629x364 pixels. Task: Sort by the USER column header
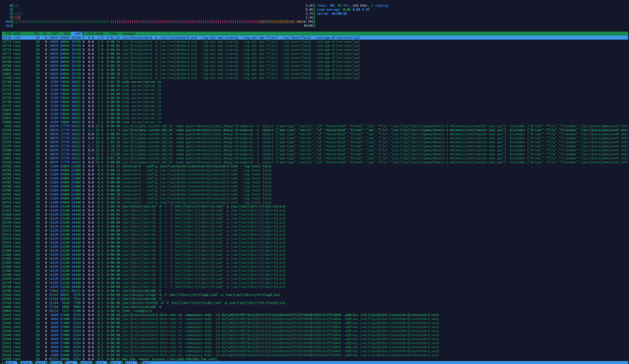tap(17, 34)
